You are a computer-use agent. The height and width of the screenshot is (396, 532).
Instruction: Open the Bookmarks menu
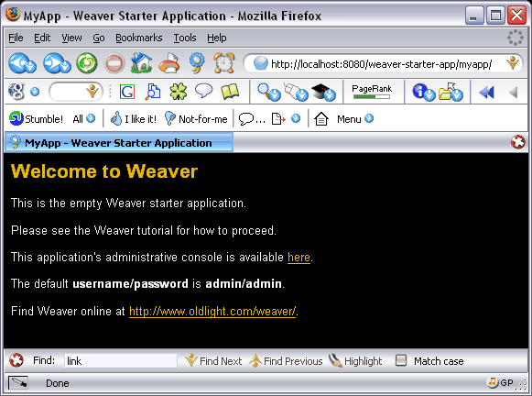(139, 38)
